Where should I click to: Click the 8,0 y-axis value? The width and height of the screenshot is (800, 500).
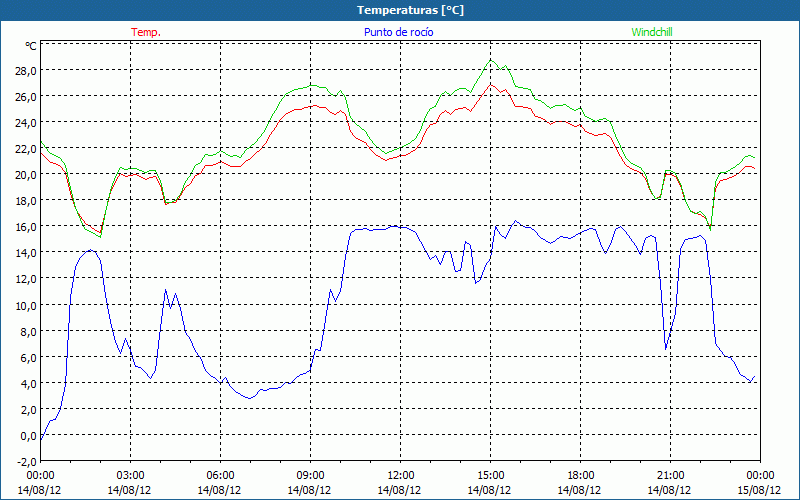(28, 331)
